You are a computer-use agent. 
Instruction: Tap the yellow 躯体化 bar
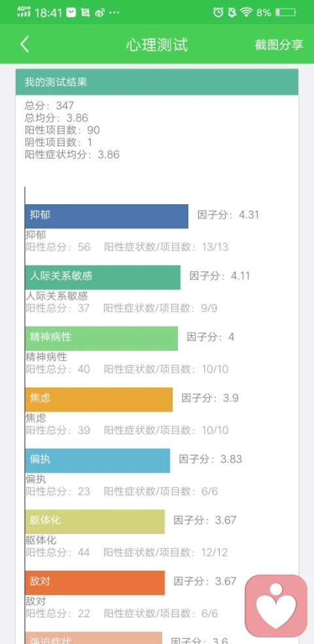[95, 522]
